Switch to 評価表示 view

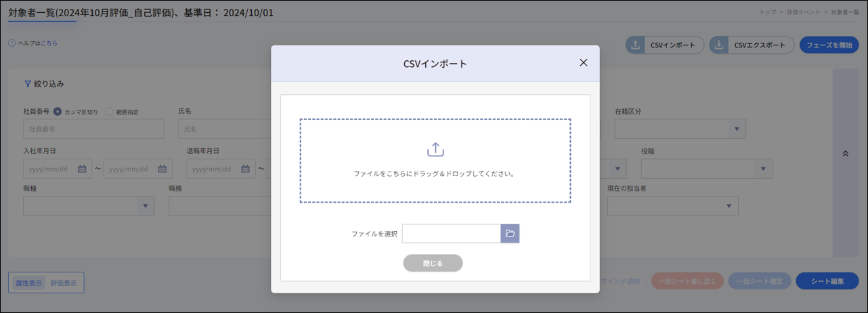[64, 283]
